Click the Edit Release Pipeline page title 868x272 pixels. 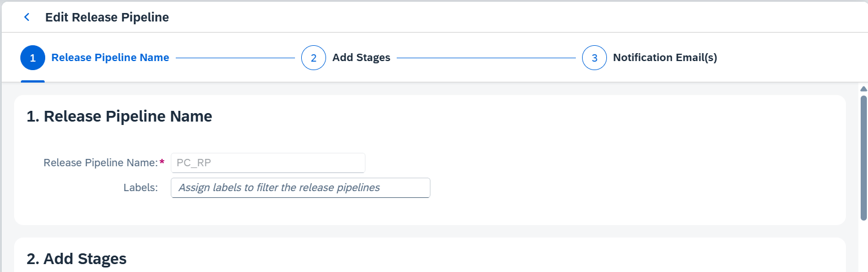tap(107, 18)
